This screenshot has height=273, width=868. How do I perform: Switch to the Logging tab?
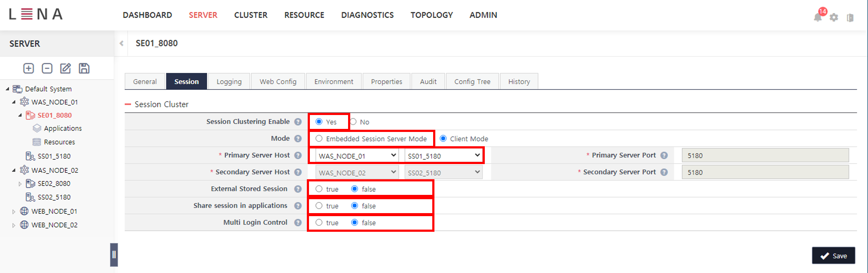pos(229,82)
